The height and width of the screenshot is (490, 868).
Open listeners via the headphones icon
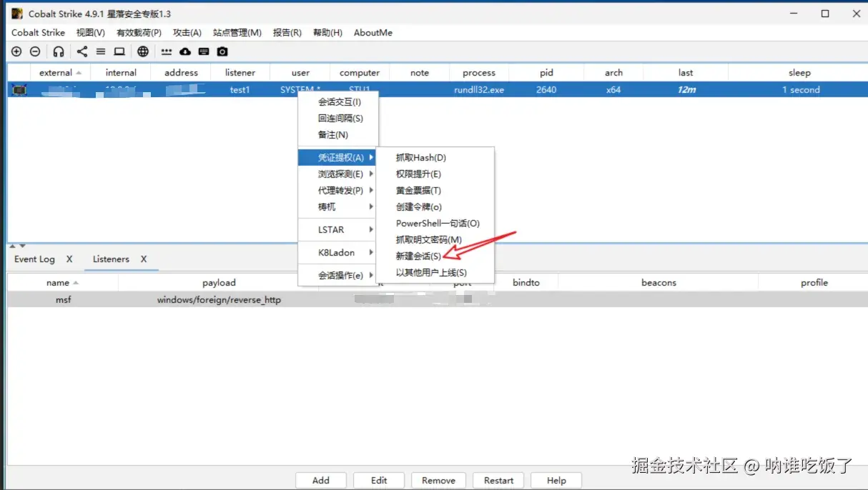tap(59, 51)
